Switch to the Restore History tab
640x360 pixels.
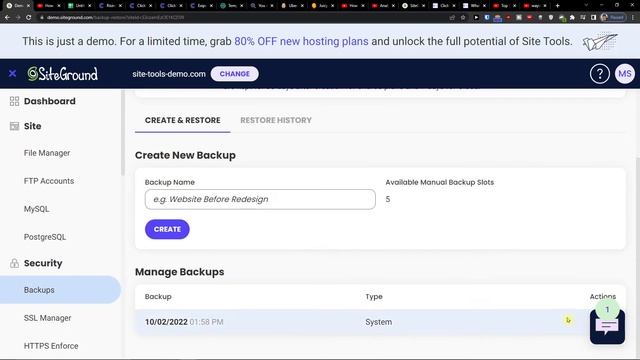[x=276, y=120]
